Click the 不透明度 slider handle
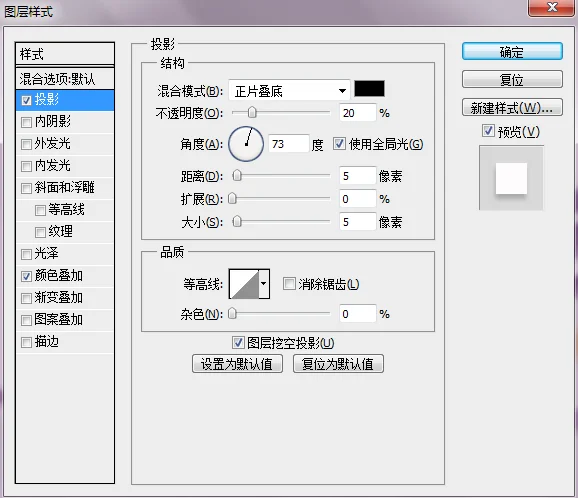Screen dimensions: 578x498 coord(252,112)
